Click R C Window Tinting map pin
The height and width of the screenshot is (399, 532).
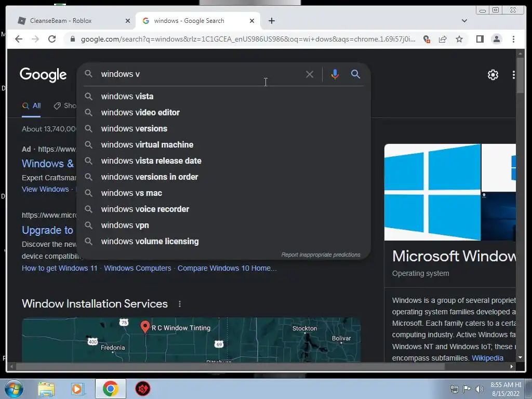pos(145,327)
